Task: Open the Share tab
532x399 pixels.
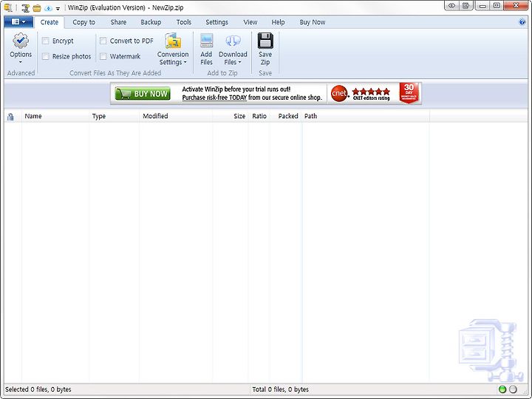Action: click(x=118, y=22)
